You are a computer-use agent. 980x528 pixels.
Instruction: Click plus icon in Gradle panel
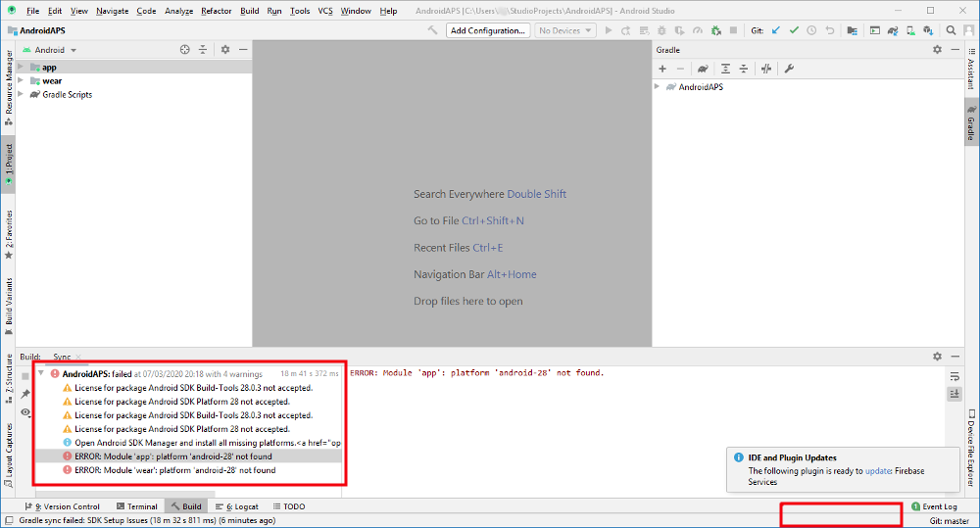662,69
